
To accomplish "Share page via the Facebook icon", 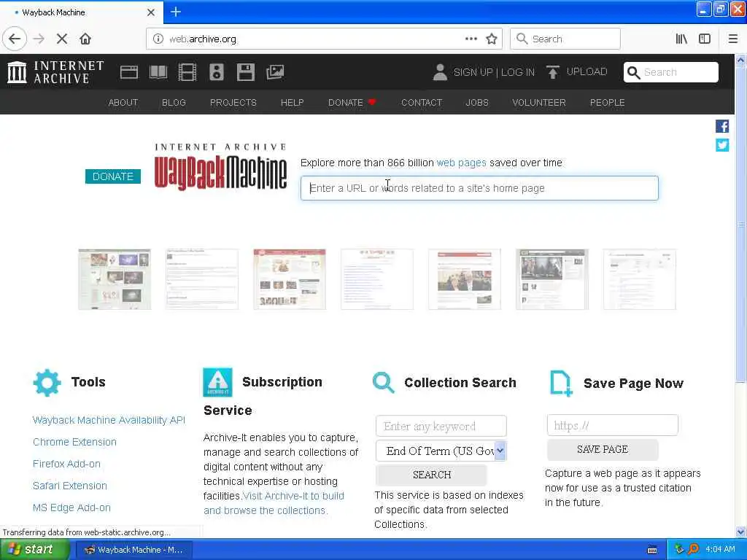I will pos(721,126).
